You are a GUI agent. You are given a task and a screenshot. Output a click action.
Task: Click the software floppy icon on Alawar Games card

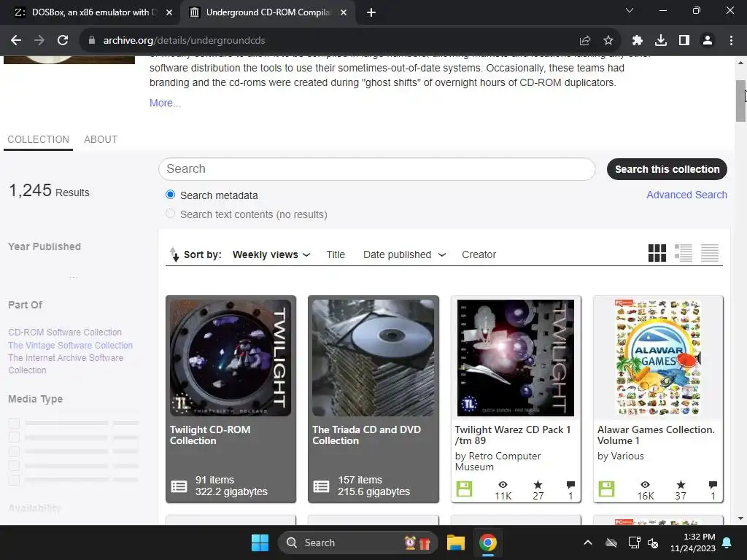pyautogui.click(x=606, y=489)
